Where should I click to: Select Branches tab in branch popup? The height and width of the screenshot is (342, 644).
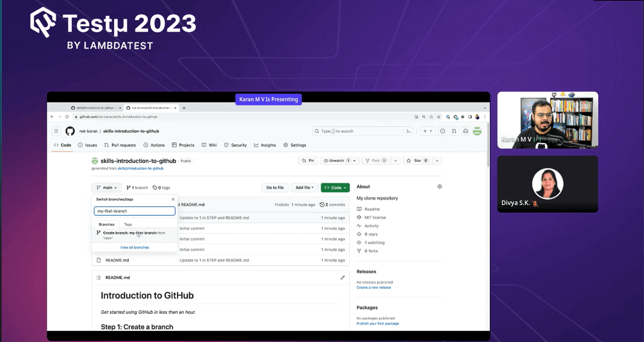[x=107, y=225]
